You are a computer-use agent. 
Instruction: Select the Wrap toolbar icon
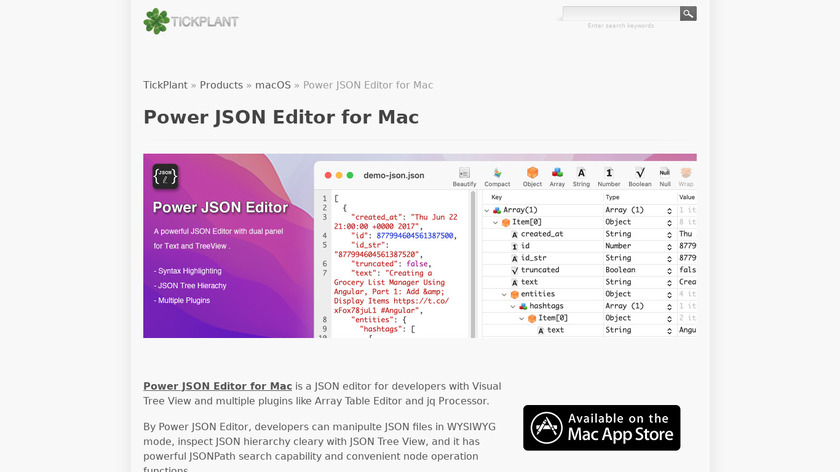coord(686,177)
